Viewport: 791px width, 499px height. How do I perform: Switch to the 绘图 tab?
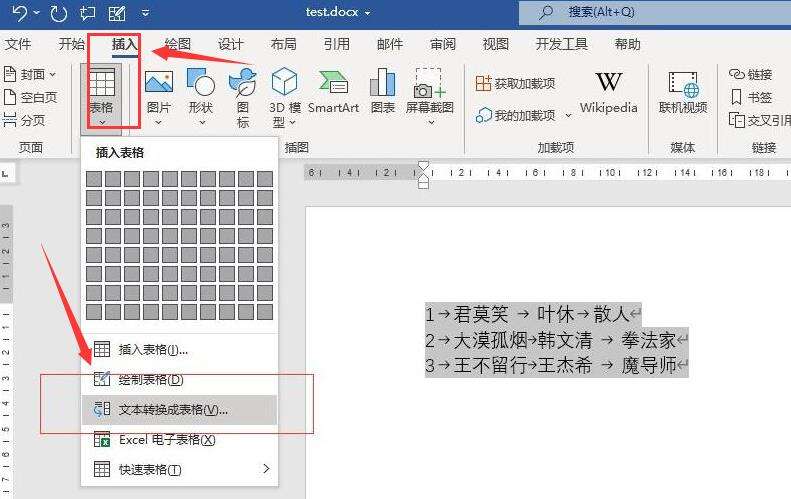pyautogui.click(x=178, y=44)
